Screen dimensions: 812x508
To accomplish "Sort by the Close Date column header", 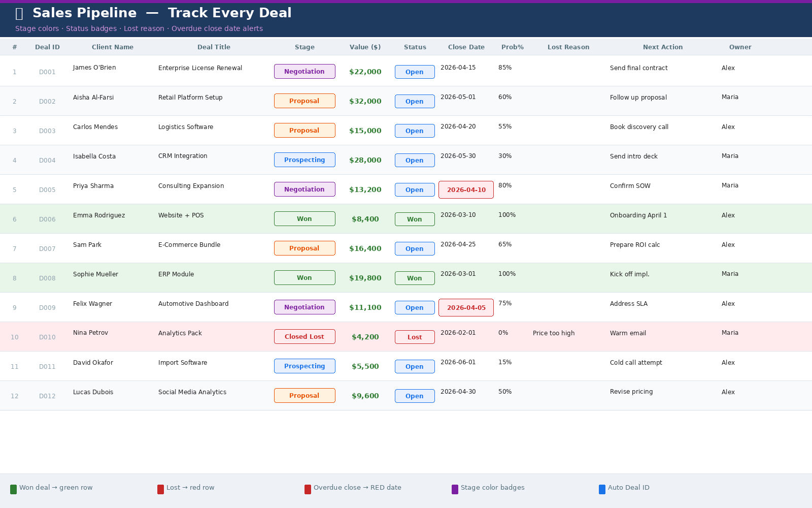I will (466, 47).
